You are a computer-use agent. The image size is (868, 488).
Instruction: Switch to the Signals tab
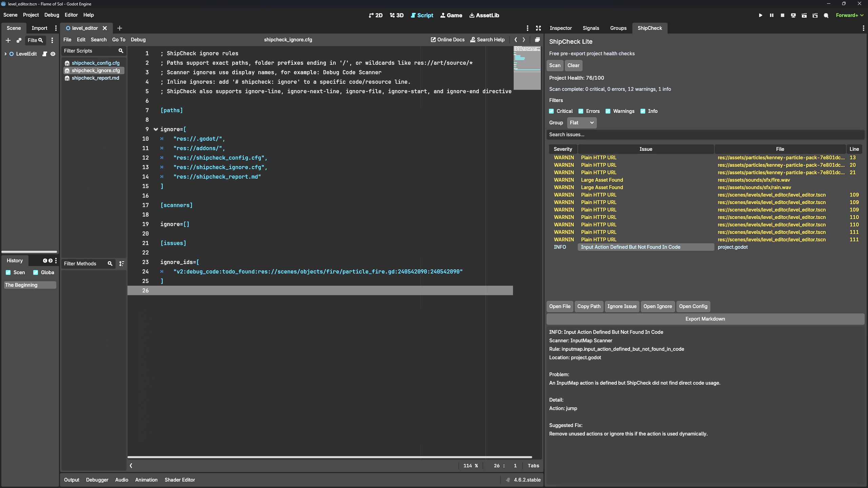(591, 28)
